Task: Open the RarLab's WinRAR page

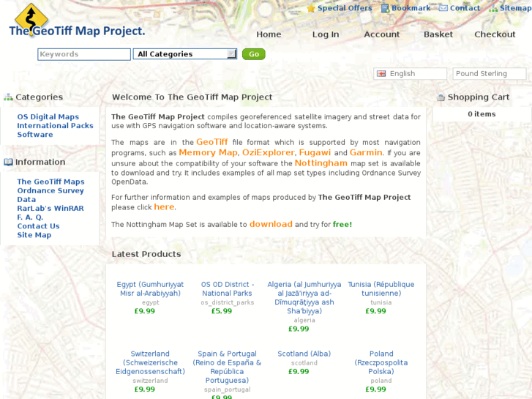Action: [x=50, y=208]
